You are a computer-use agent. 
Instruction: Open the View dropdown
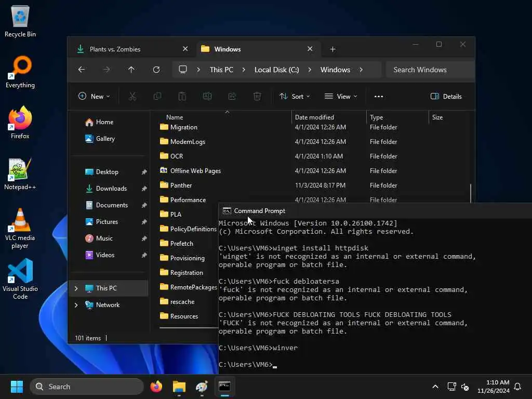coord(341,96)
